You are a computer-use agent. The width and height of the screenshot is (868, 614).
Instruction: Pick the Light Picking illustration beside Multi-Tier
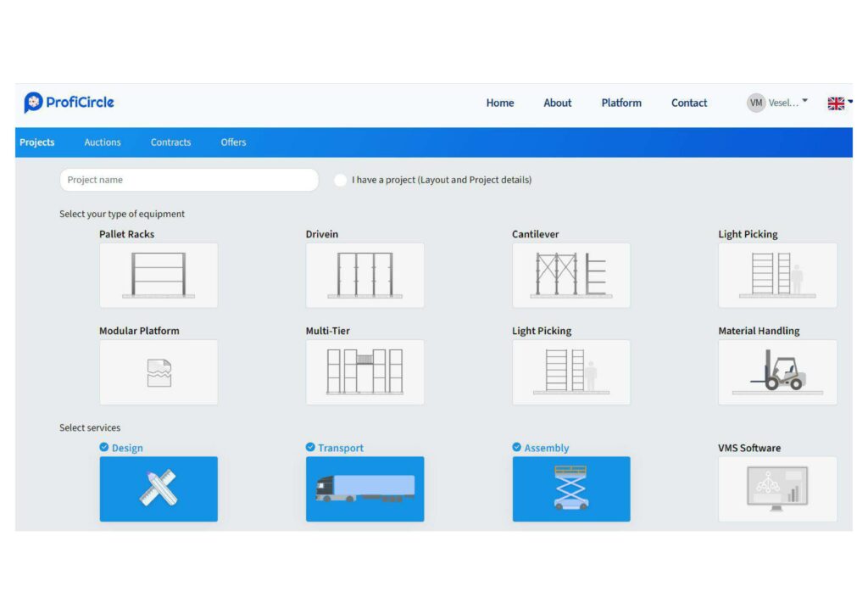pyautogui.click(x=571, y=372)
